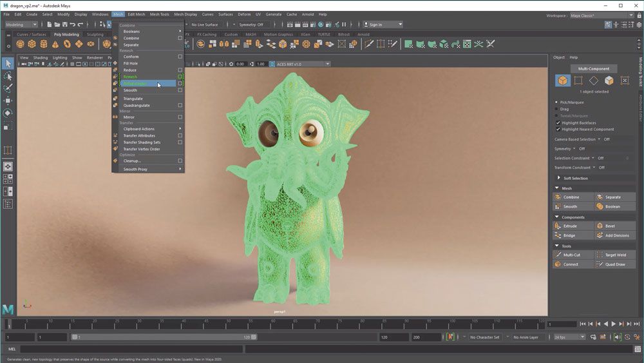
Task: Click the time slider range bar
Action: tap(164, 337)
